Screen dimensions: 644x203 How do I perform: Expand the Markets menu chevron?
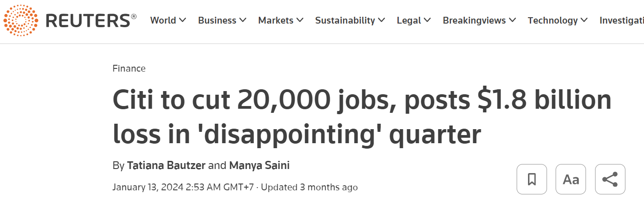300,20
